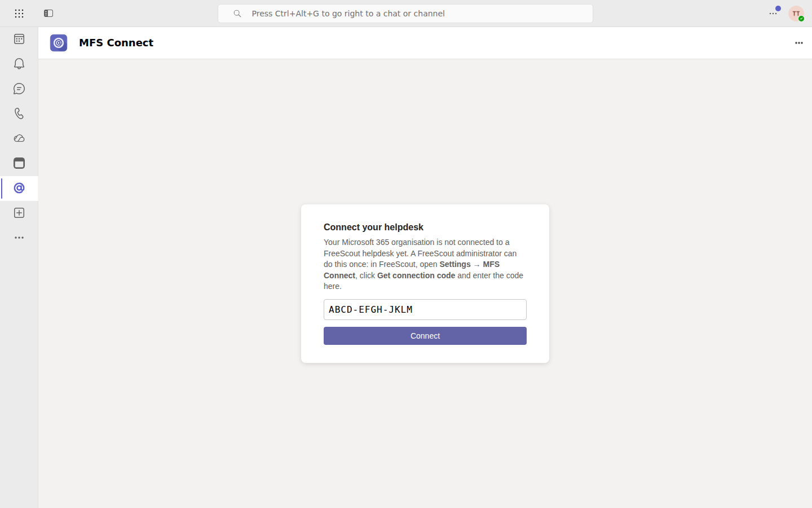Click the Connect button
This screenshot has height=508, width=812.
(425, 336)
